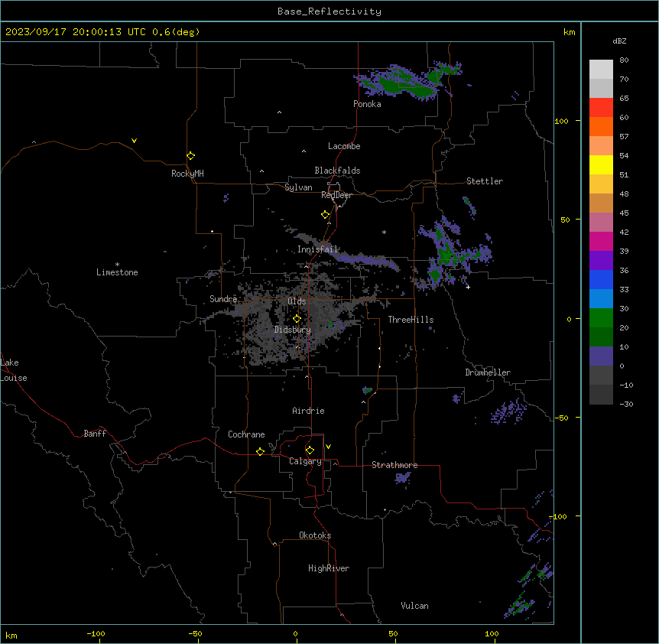Click the slate-blue 0-10 dBZ legend swatch

pyautogui.click(x=601, y=356)
